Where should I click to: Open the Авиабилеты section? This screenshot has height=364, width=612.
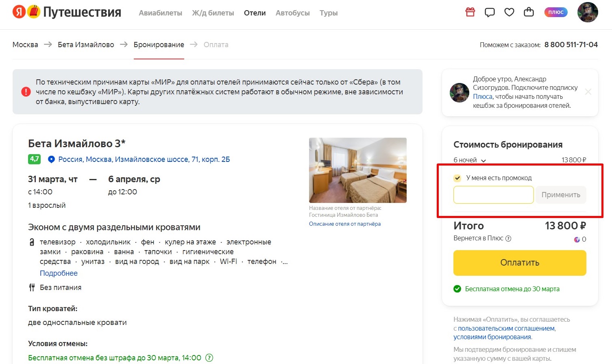point(161,13)
